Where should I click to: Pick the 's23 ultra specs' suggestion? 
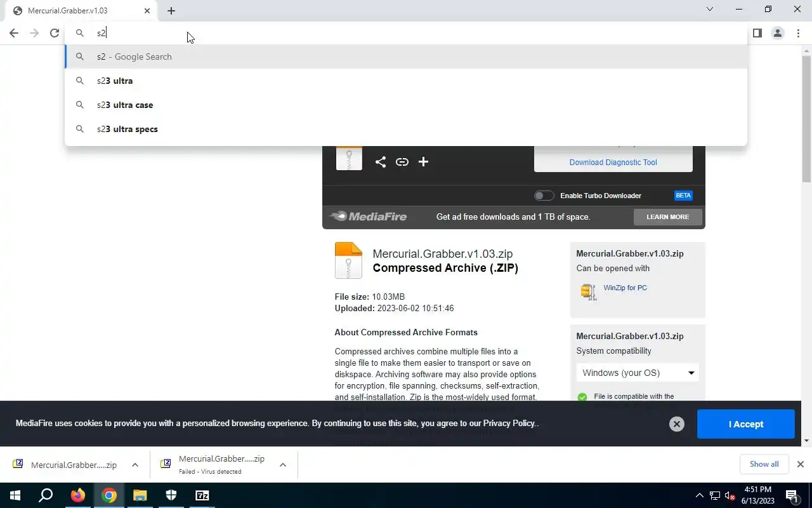[406, 129]
